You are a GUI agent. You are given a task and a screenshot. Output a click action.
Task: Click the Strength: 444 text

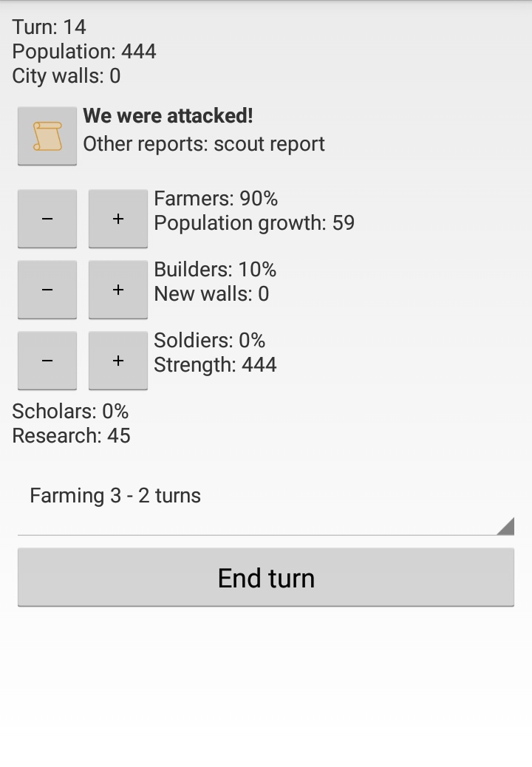(215, 365)
